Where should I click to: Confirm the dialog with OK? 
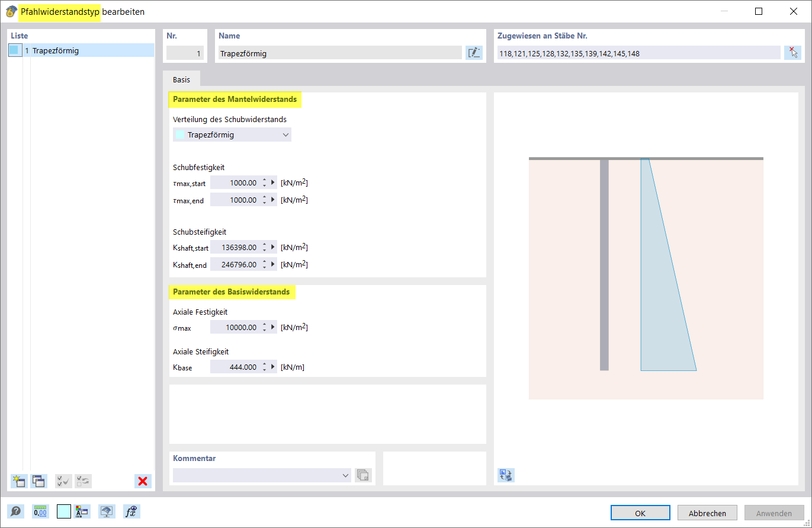coord(640,513)
